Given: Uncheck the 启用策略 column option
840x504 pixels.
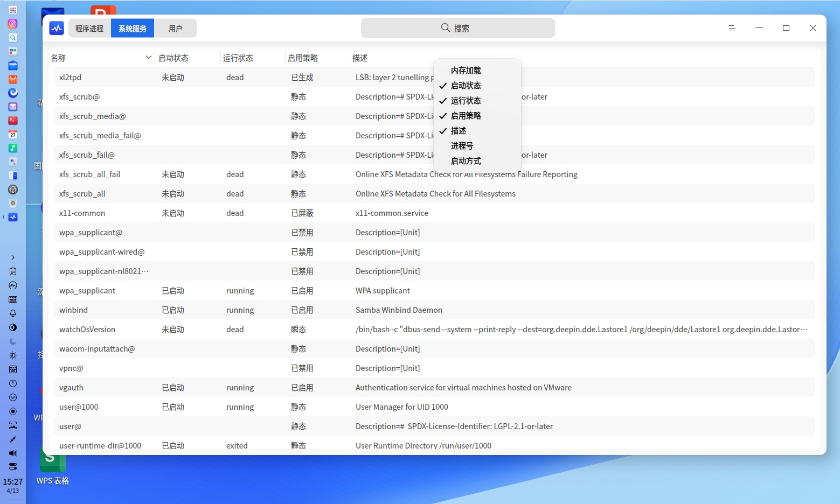Looking at the screenshot, I should tap(477, 116).
